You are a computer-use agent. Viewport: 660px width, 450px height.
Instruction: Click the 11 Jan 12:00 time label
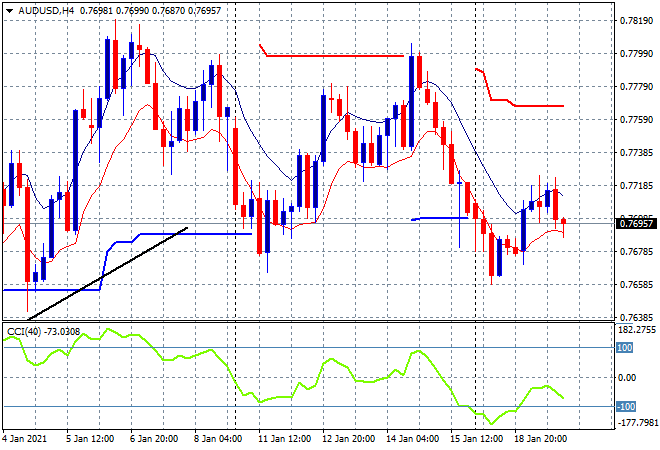284,439
